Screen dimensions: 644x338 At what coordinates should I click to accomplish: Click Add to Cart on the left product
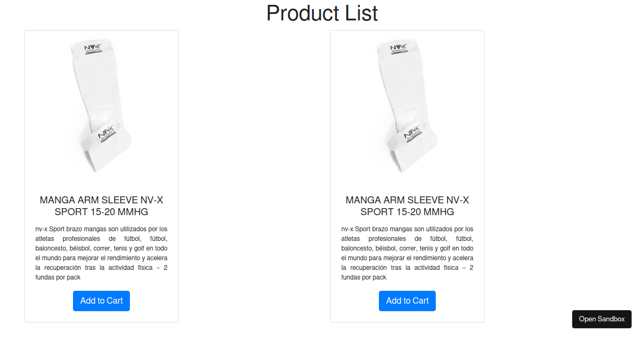click(x=101, y=300)
